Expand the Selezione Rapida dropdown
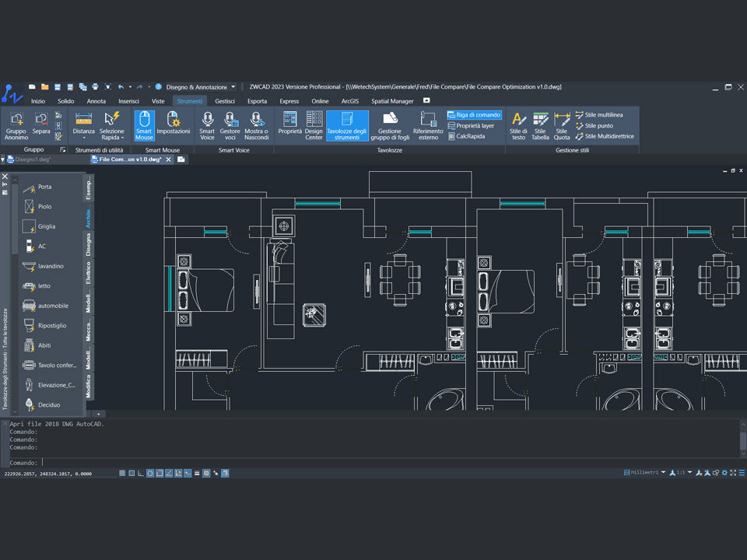This screenshot has width=747, height=560. 111,138
